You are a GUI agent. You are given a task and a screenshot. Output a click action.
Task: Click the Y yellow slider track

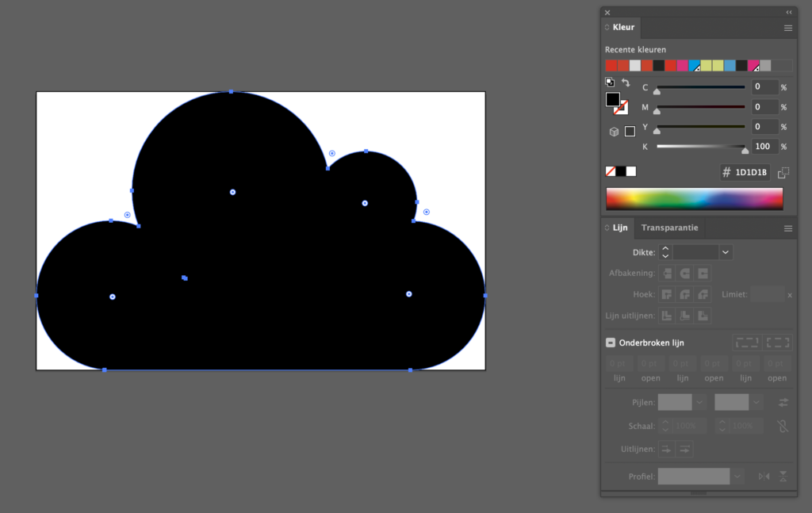[701, 127]
